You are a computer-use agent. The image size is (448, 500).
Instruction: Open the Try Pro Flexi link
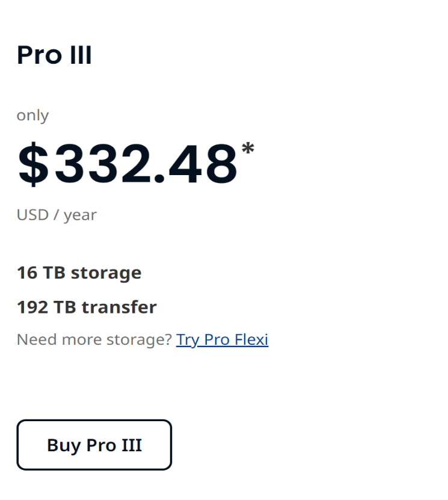pos(222,339)
